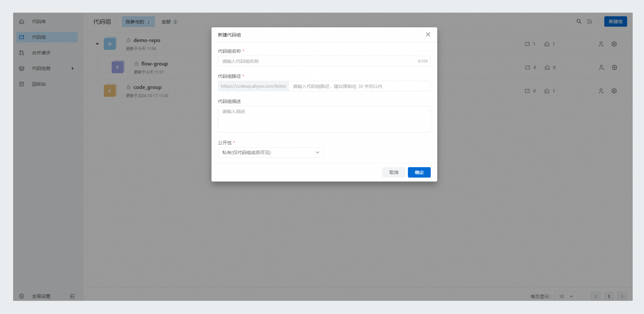Select 代码组 in the sidebar
This screenshot has height=314, width=644.
[47, 37]
